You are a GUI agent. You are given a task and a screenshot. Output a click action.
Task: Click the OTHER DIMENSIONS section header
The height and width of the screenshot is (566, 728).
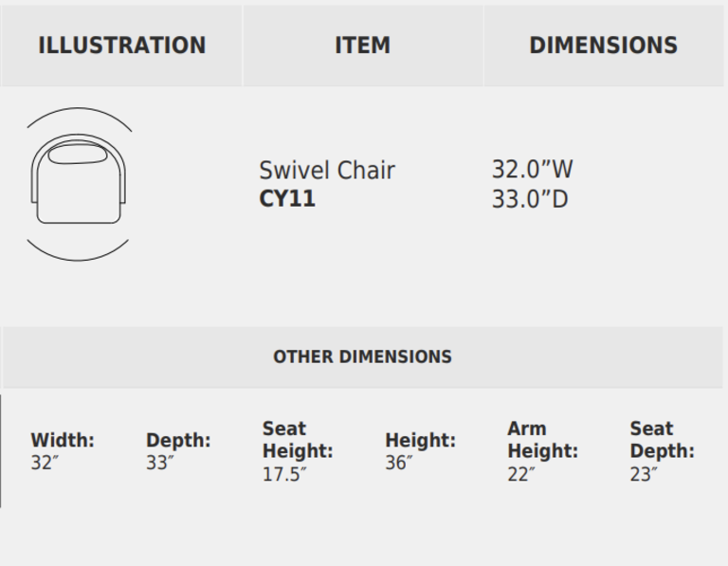pos(362,357)
